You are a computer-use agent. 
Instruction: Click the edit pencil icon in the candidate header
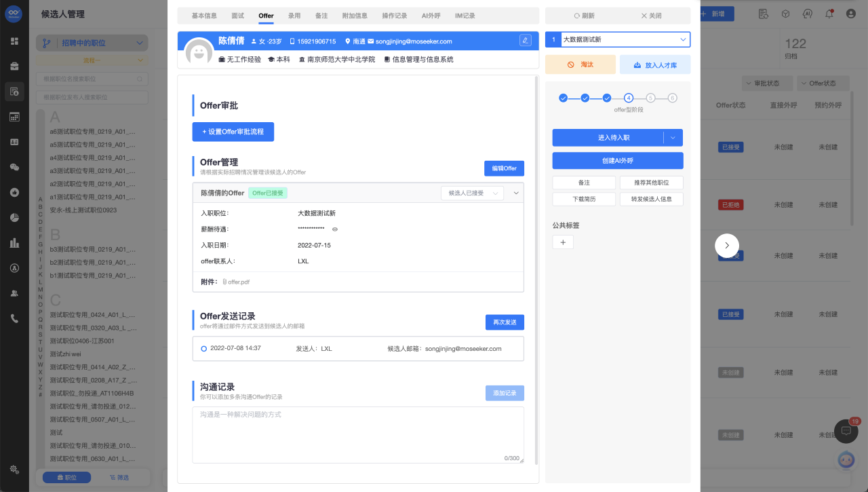(525, 40)
